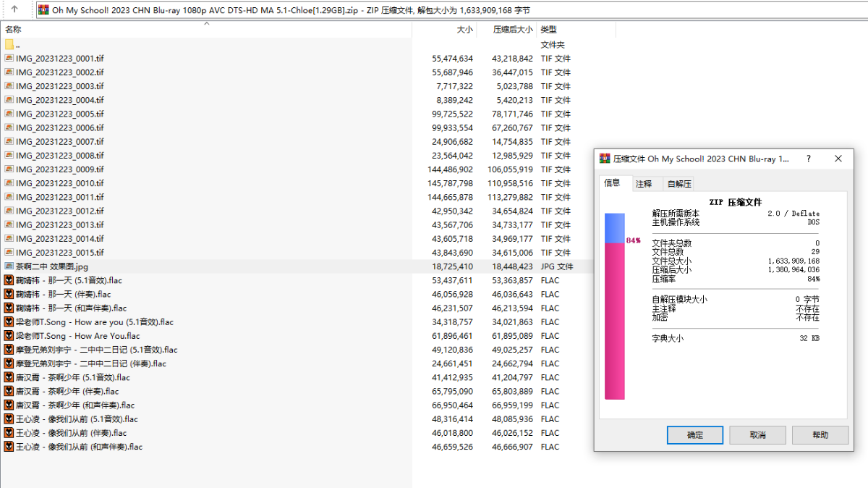Click the WinRAR archive icon in address bar
Image resolution: width=868 pixels, height=488 pixels.
(x=43, y=10)
